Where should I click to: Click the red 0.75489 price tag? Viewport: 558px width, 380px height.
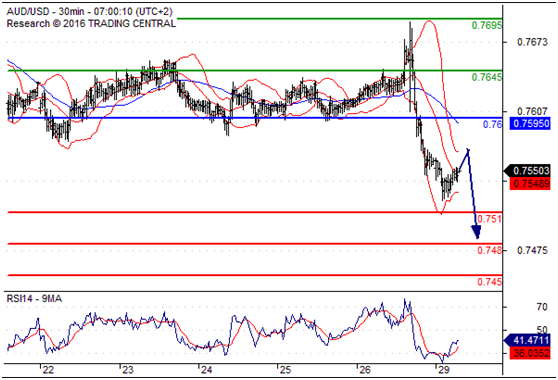pos(530,183)
